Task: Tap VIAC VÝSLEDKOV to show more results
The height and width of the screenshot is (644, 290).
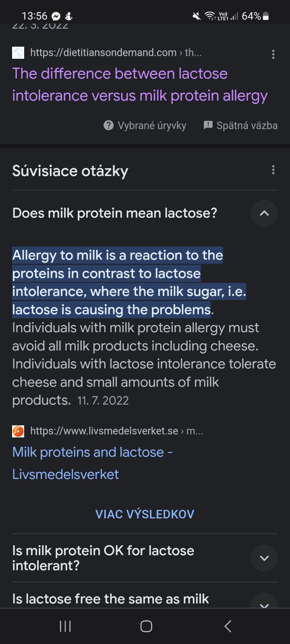Action: tap(145, 514)
